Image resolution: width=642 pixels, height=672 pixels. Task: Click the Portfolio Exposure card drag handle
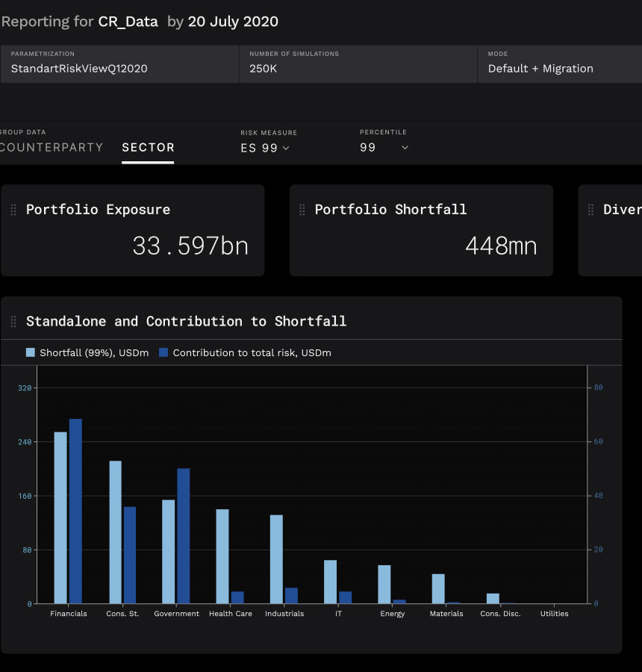coord(13,210)
